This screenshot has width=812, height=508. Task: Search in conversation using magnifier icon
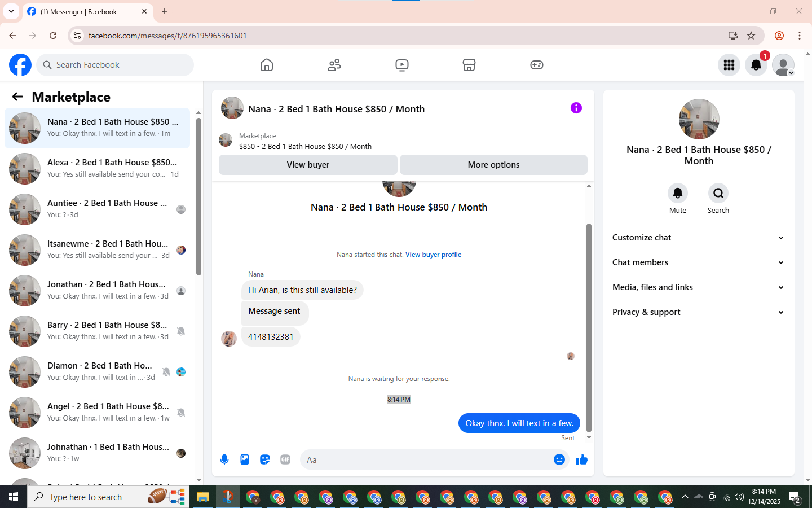718,193
